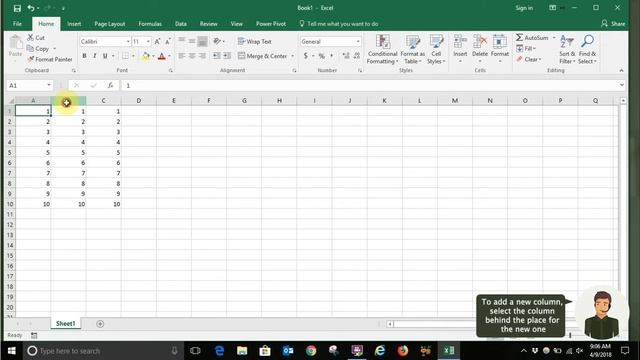Switch to the Power Pivot tab
Viewport: 640px width, 360px height.
(x=271, y=24)
